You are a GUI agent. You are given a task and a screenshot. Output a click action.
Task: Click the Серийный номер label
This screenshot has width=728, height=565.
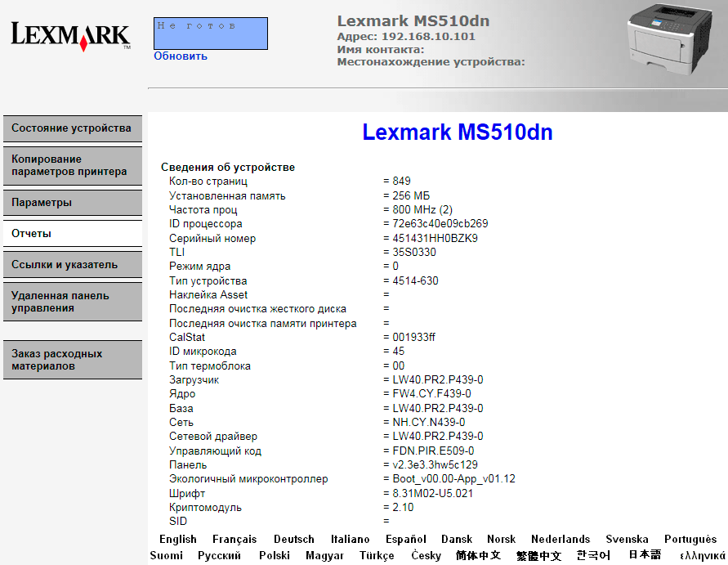[212, 239]
